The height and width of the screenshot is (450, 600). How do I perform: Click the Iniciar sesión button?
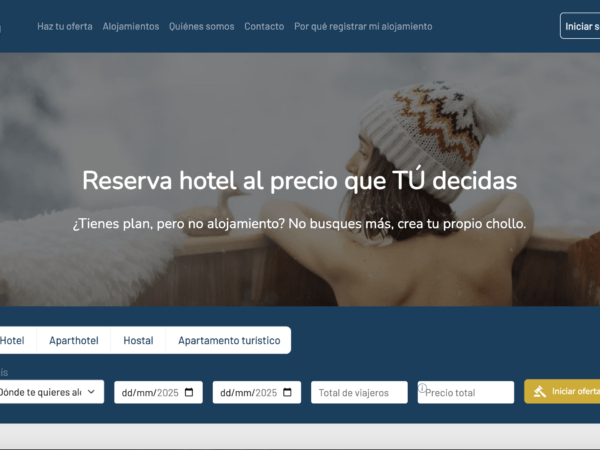(580, 26)
